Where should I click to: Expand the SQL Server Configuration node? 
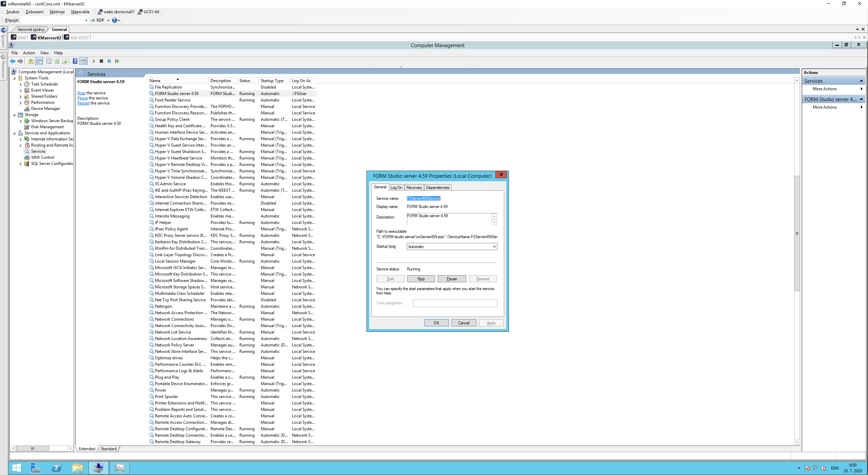point(21,164)
